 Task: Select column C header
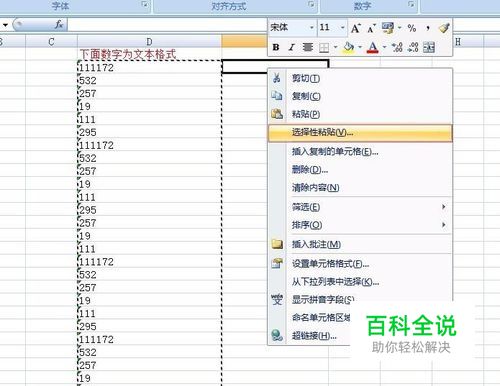(51, 42)
